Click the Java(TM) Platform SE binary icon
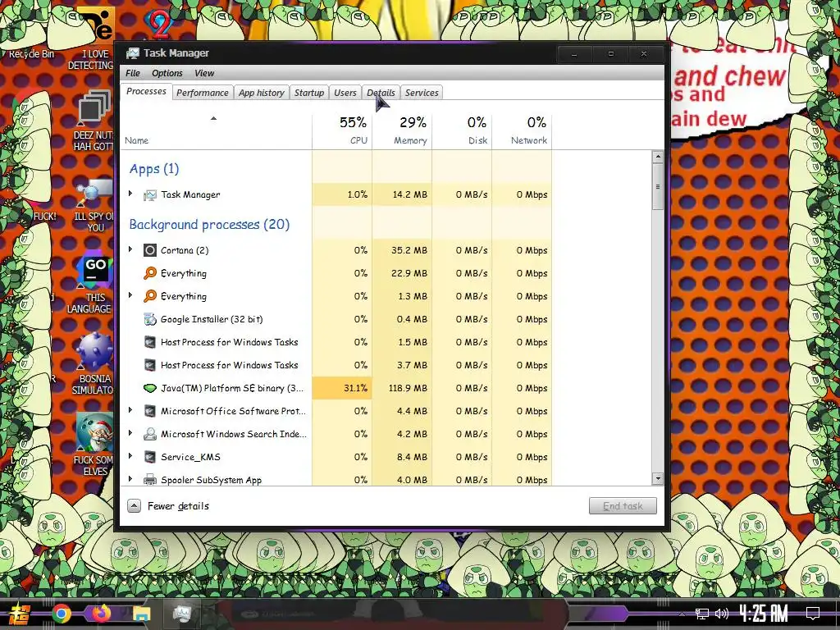This screenshot has width=840, height=630. point(150,388)
